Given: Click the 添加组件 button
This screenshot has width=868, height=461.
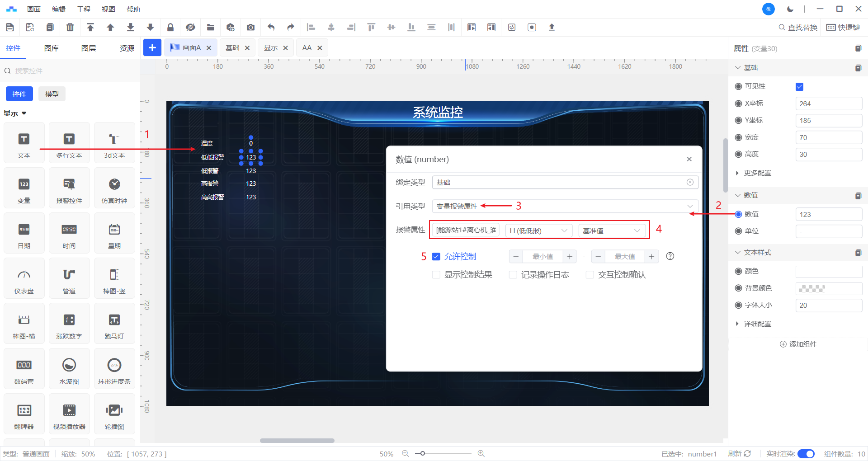Looking at the screenshot, I should pos(798,344).
